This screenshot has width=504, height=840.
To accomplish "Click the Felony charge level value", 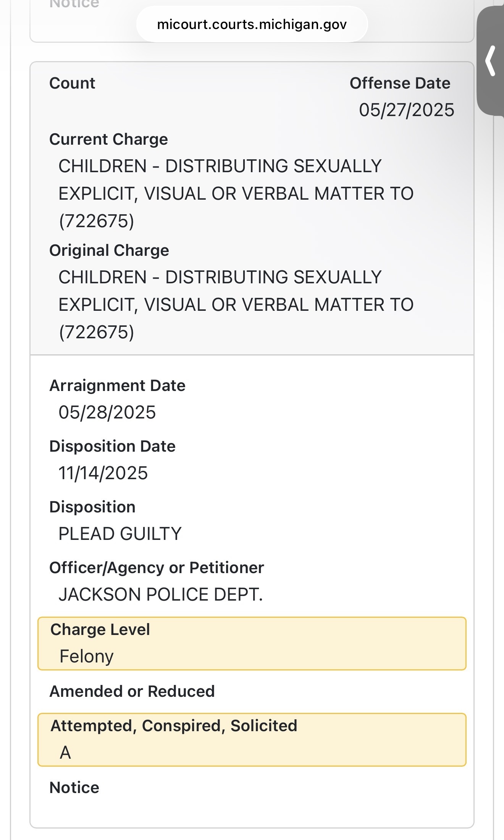I will (x=87, y=656).
